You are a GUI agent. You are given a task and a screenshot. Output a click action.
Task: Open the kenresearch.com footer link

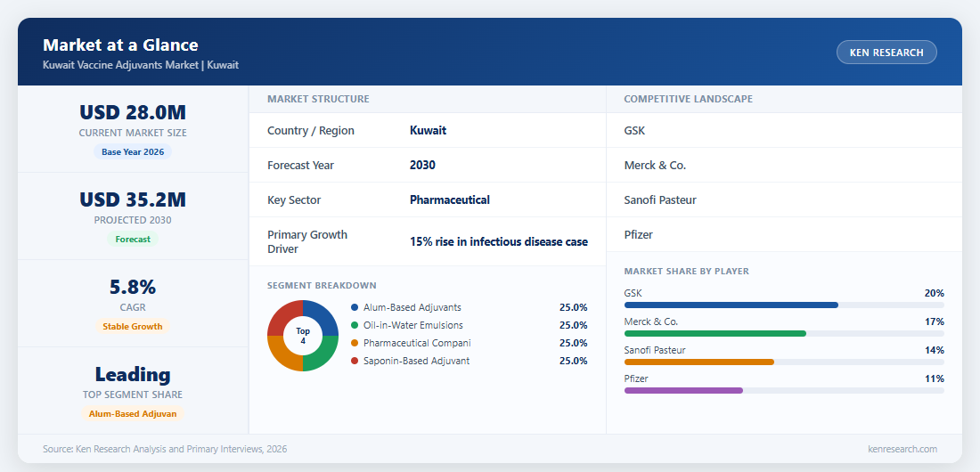click(x=902, y=449)
